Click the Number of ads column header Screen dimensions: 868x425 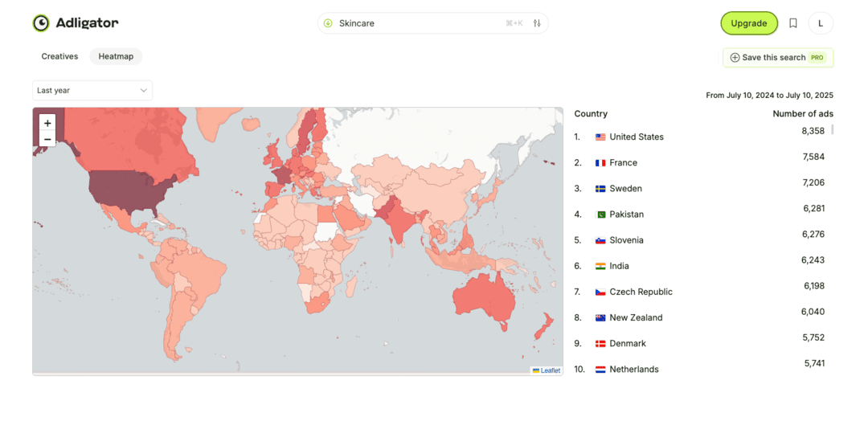[803, 114]
